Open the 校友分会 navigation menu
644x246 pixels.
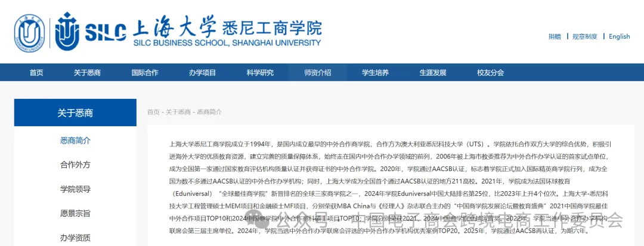coord(490,73)
